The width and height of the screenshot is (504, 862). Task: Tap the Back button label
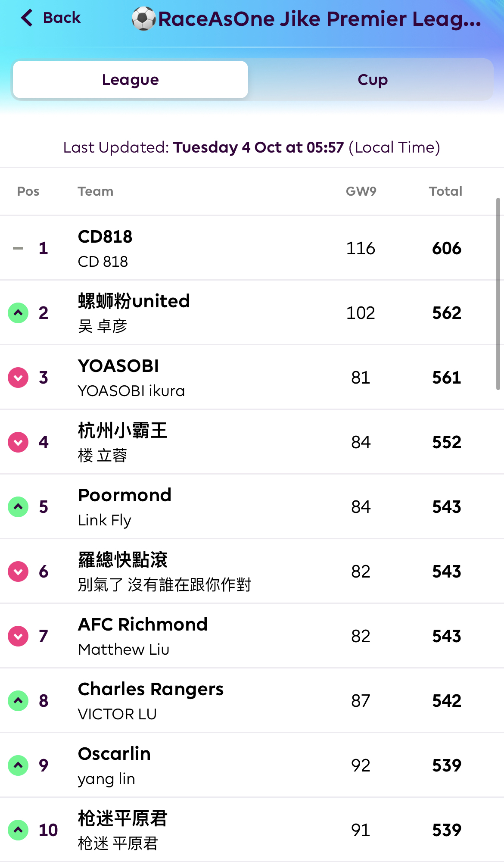coord(62,18)
